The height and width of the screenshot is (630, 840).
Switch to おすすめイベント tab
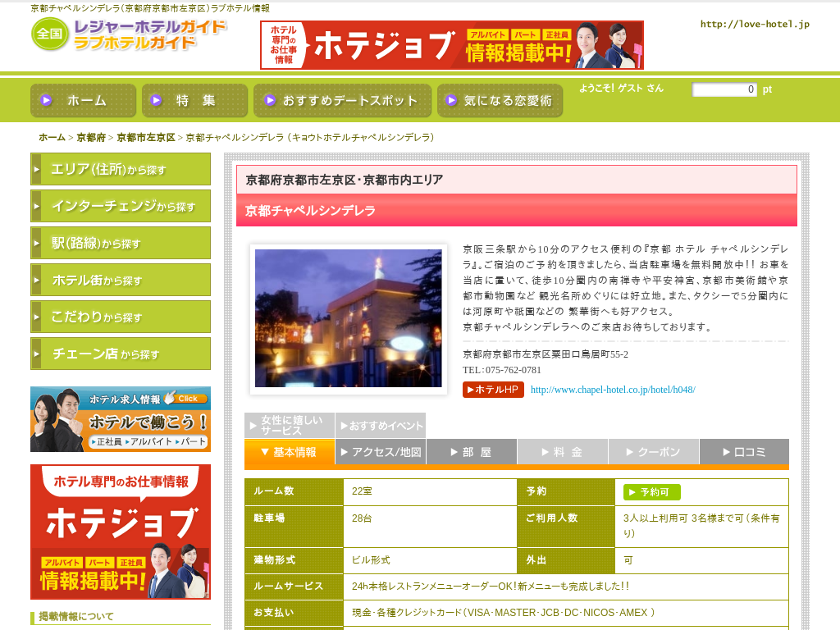[x=381, y=426]
